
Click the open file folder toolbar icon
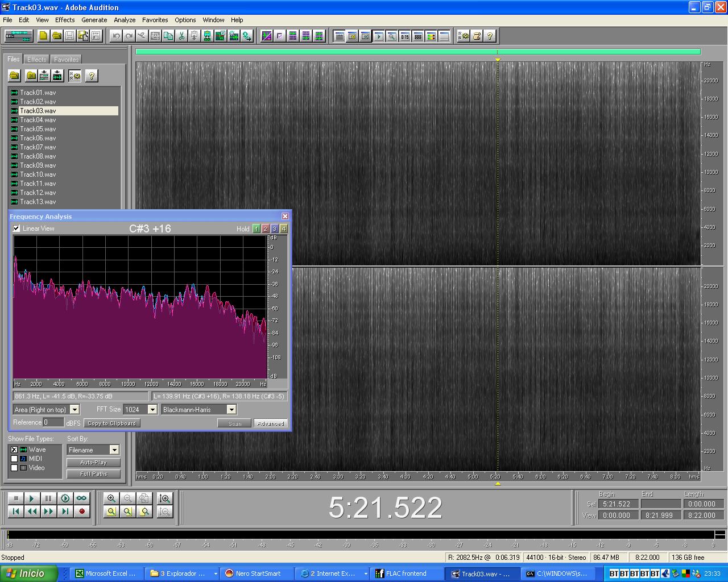57,36
